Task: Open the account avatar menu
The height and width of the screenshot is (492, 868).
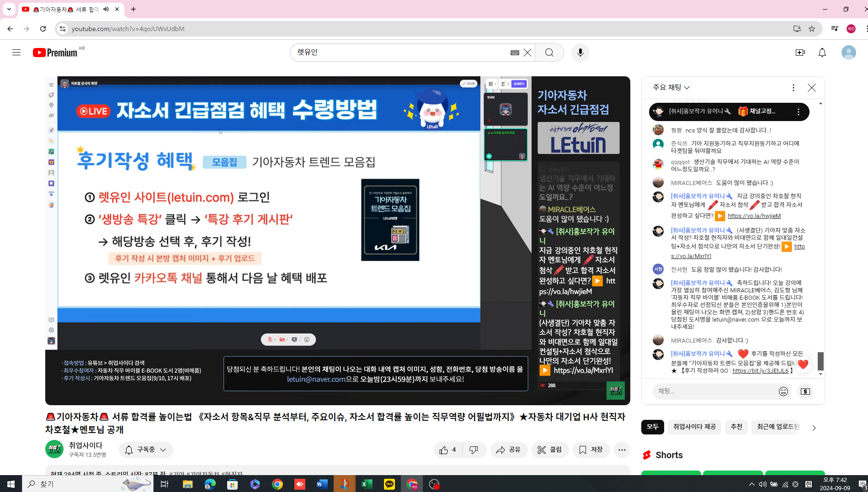Action: click(849, 53)
